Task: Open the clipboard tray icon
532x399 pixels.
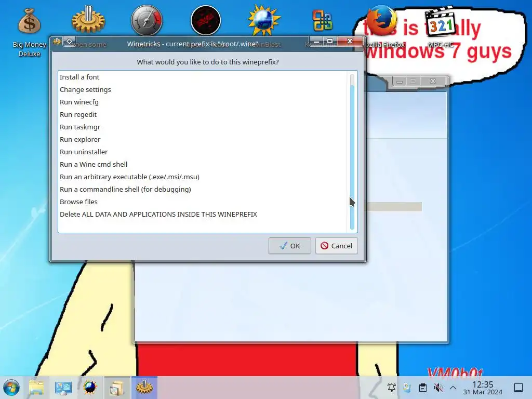Action: pos(423,387)
